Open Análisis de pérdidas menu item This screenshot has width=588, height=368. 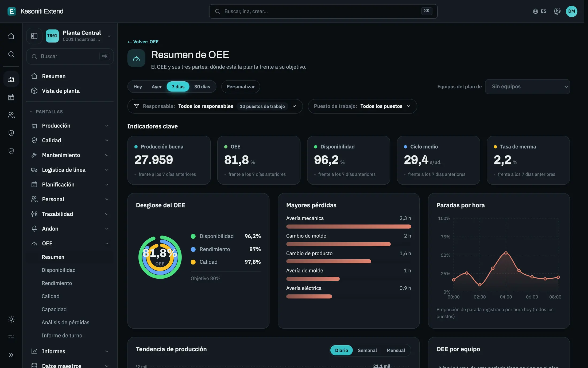tap(65, 322)
